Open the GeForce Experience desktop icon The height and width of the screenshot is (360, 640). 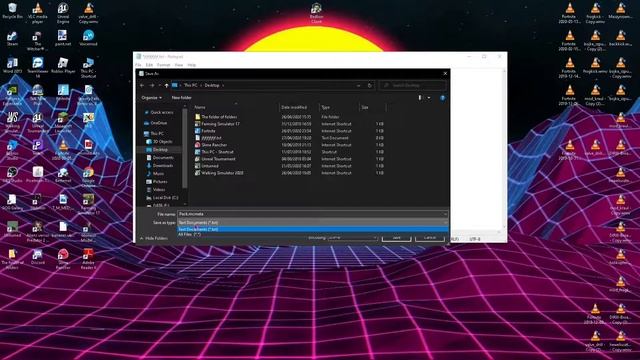click(x=12, y=96)
